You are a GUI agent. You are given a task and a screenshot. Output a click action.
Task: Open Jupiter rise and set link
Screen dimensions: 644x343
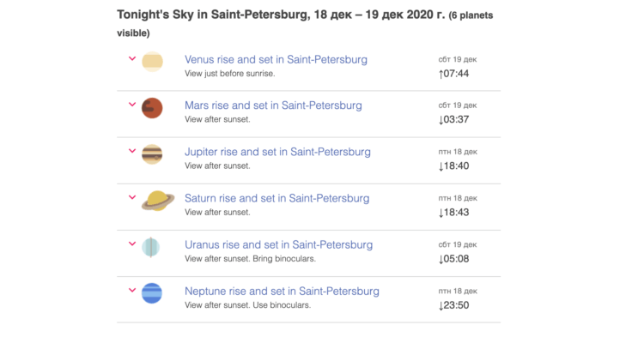click(277, 152)
